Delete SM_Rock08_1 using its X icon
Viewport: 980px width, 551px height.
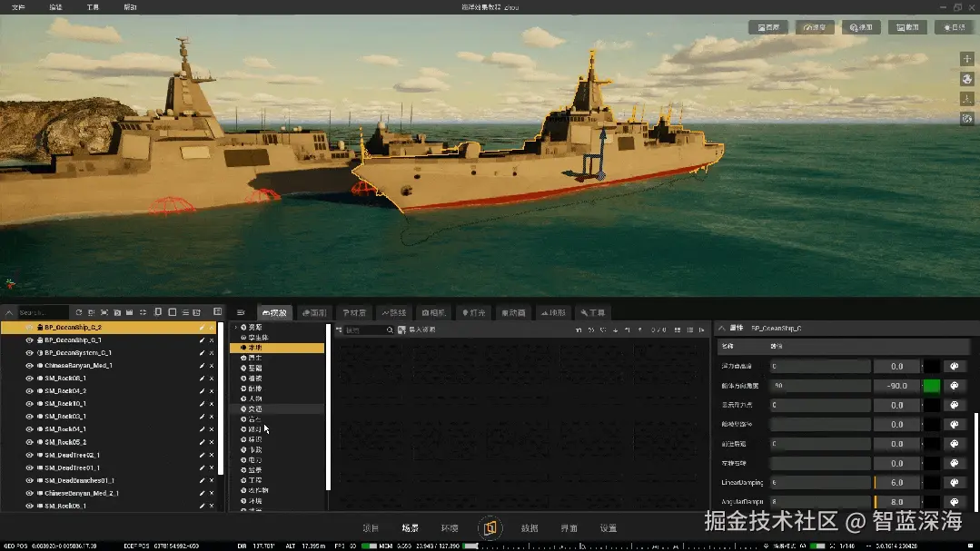[x=212, y=378]
